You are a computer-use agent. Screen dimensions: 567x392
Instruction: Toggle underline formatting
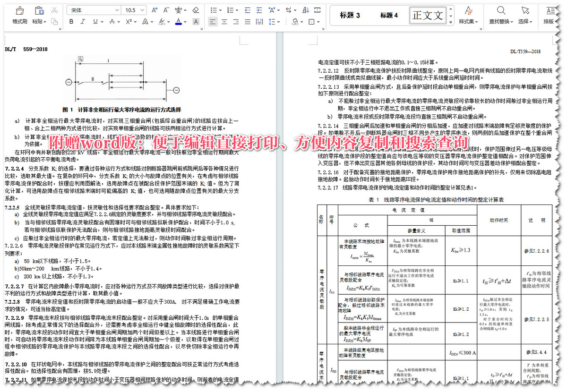[x=94, y=22]
